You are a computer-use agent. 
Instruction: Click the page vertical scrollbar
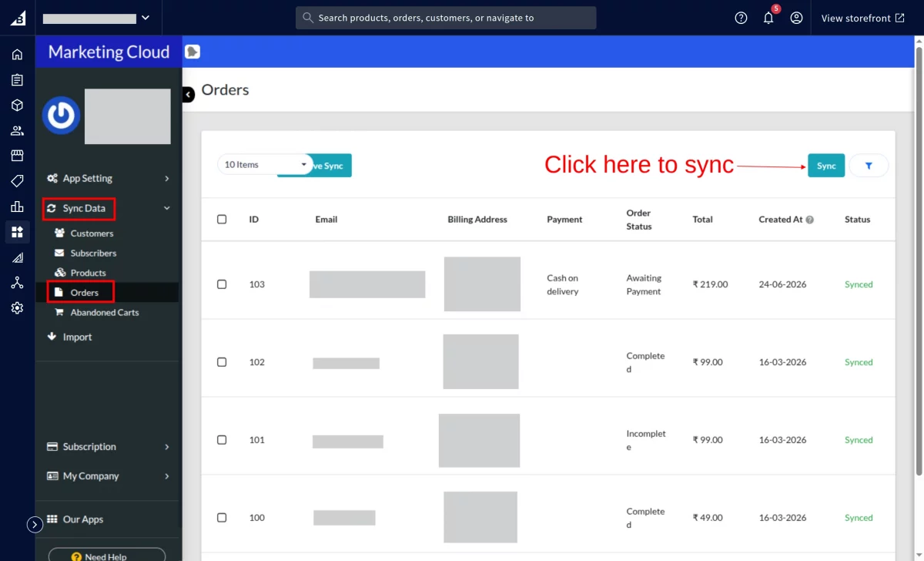[x=918, y=262]
